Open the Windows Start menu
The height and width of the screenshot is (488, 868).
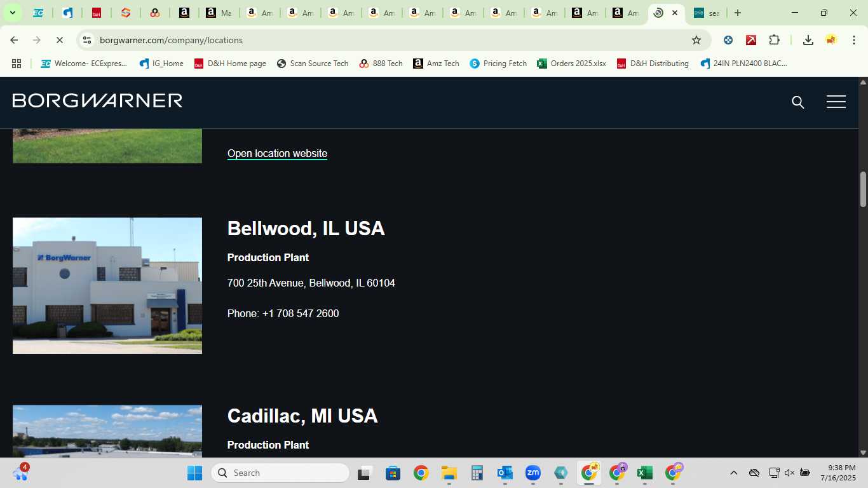click(194, 473)
